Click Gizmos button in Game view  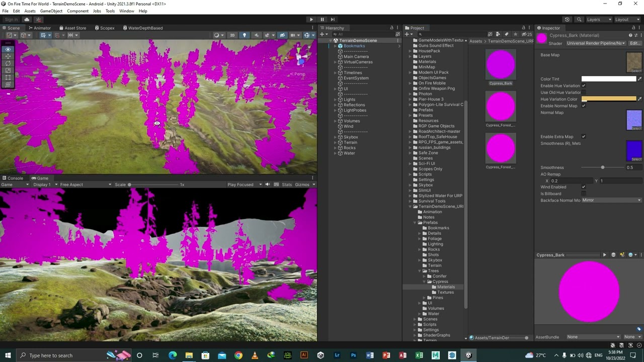click(x=302, y=185)
